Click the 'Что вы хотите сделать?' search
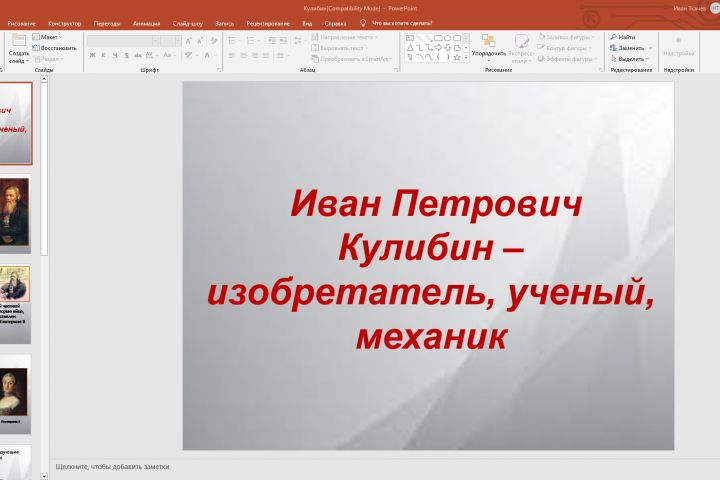The width and height of the screenshot is (720, 480). [402, 23]
